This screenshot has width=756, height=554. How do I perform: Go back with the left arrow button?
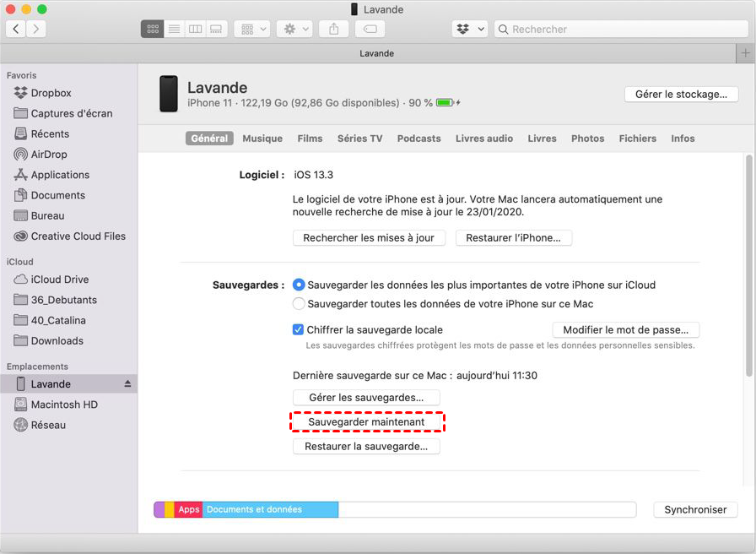click(16, 29)
